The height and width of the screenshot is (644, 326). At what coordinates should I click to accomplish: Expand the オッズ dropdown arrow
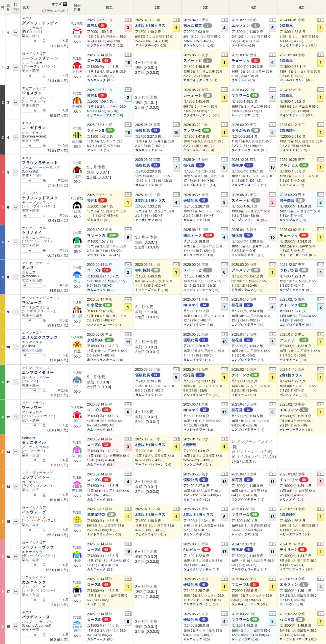pos(65,4)
